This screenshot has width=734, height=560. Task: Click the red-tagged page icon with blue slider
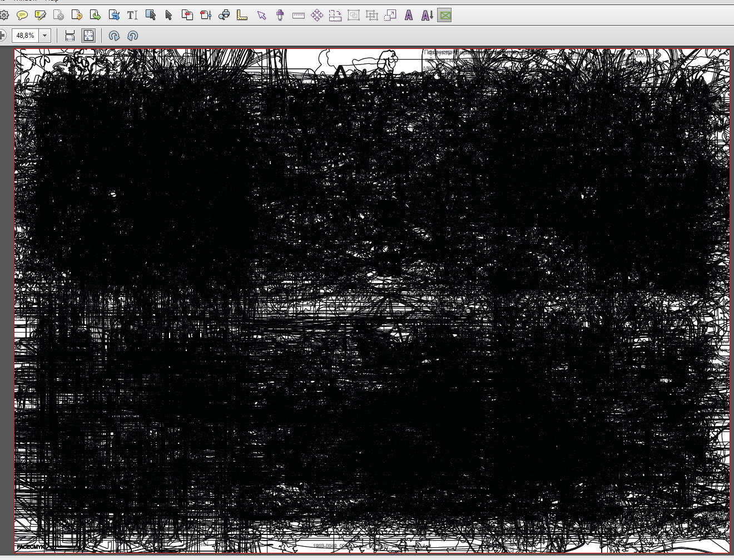click(x=206, y=16)
